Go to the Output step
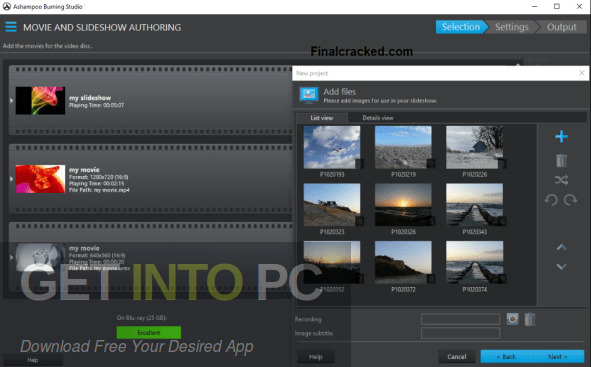The width and height of the screenshot is (591, 367). pyautogui.click(x=561, y=27)
